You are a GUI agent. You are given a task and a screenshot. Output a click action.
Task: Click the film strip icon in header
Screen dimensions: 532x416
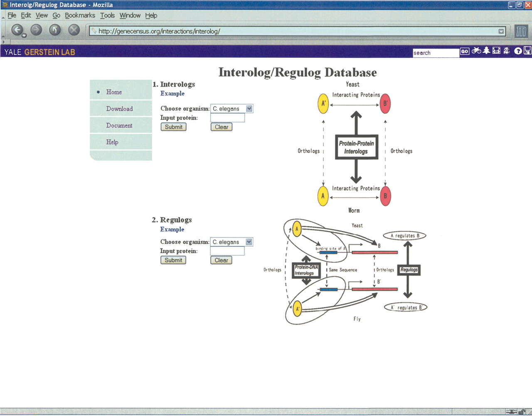(x=496, y=51)
